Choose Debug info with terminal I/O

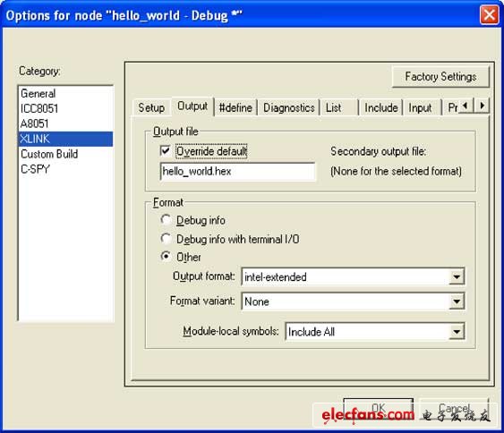(x=166, y=239)
